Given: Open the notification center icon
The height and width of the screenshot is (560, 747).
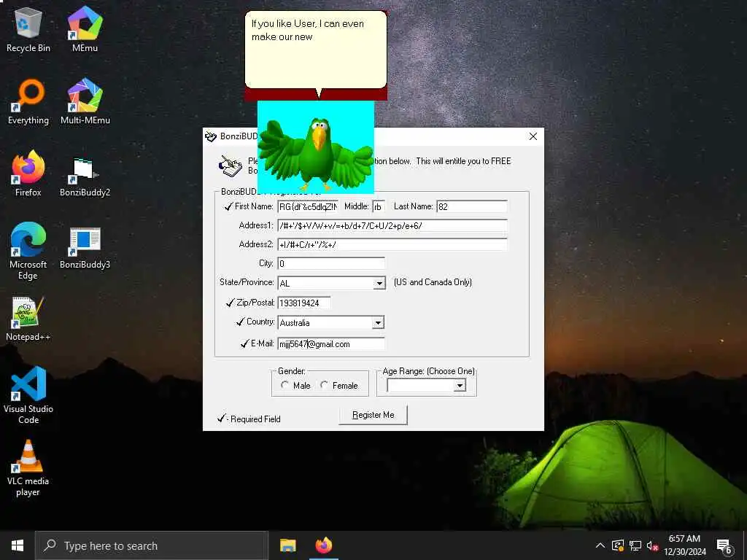Looking at the screenshot, I should pos(724,545).
